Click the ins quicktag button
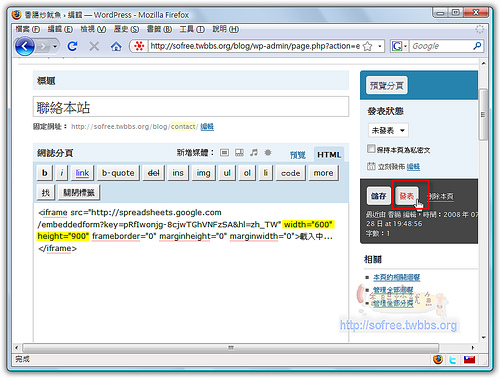The image size is (500, 378). coord(178,173)
